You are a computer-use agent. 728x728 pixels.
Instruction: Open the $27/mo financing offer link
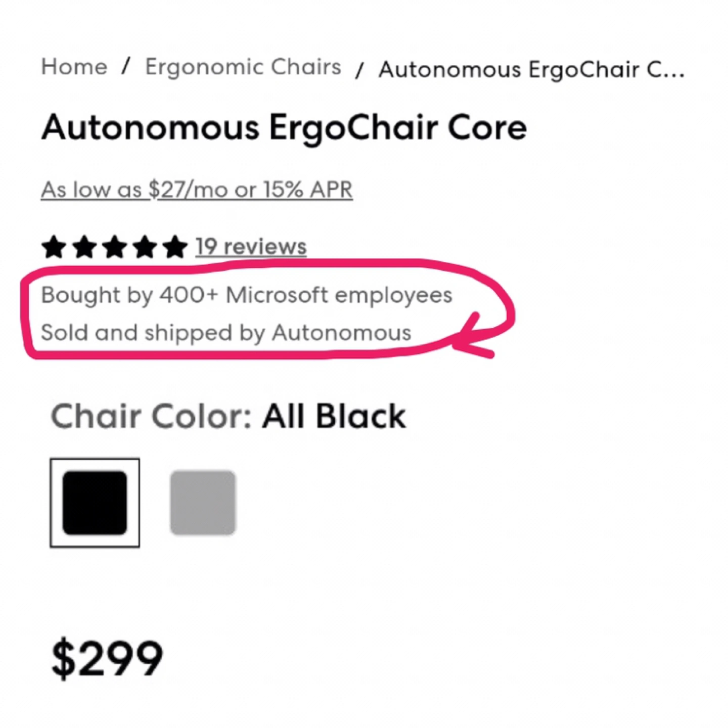(x=197, y=190)
